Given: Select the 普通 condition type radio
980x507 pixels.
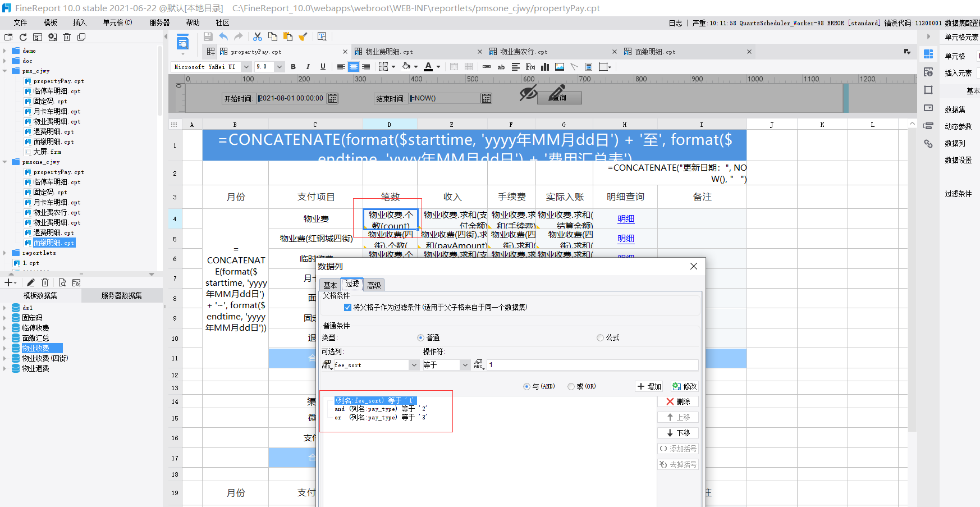Looking at the screenshot, I should [420, 337].
